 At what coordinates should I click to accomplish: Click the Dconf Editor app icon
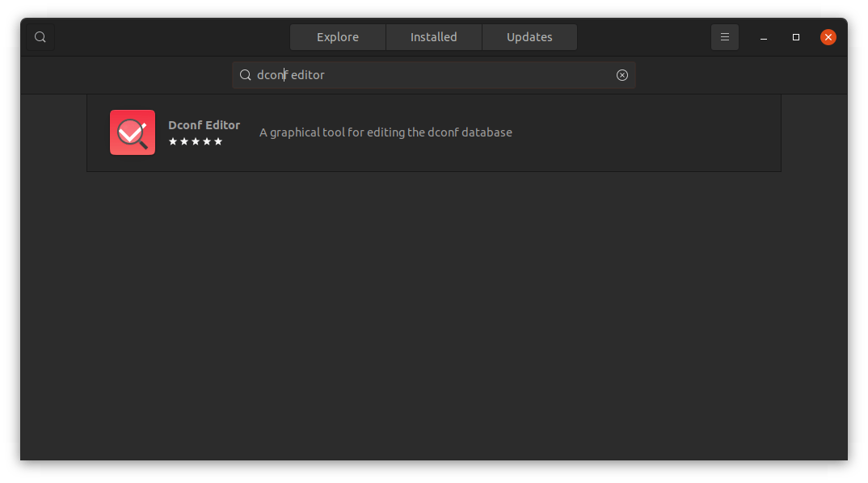pyautogui.click(x=133, y=132)
